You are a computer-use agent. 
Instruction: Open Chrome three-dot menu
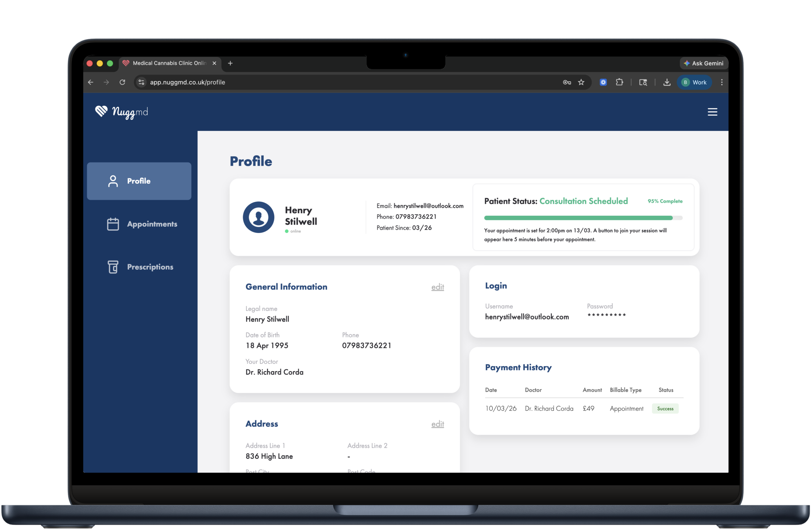[721, 82]
